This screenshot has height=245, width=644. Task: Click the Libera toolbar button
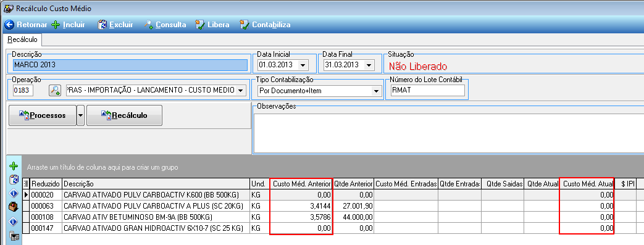212,25
